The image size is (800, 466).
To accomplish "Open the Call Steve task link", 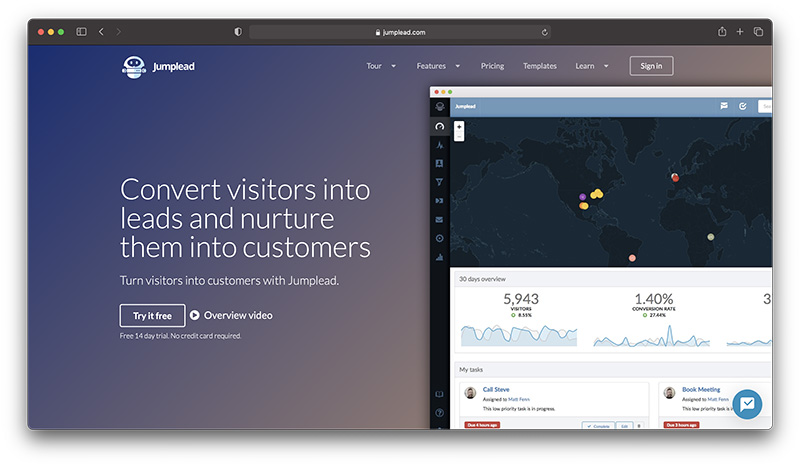I will point(496,389).
